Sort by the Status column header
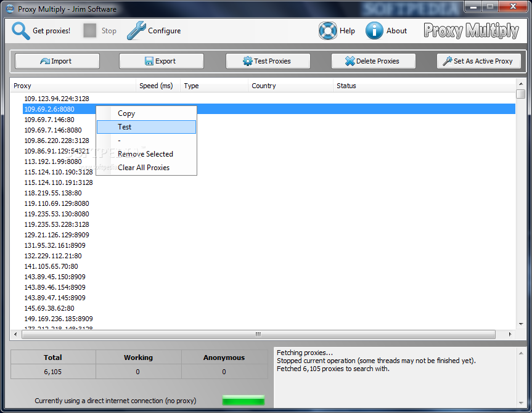The width and height of the screenshot is (532, 413). (424, 86)
